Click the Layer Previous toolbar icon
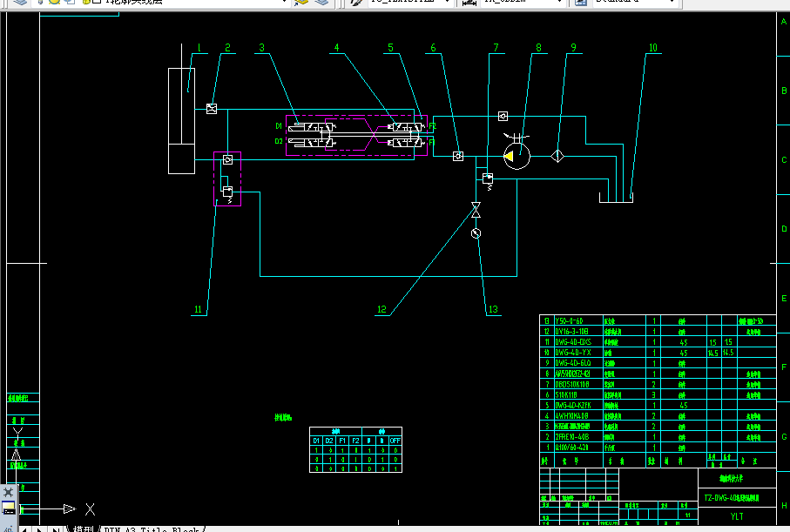790x532 pixels. 321,3
